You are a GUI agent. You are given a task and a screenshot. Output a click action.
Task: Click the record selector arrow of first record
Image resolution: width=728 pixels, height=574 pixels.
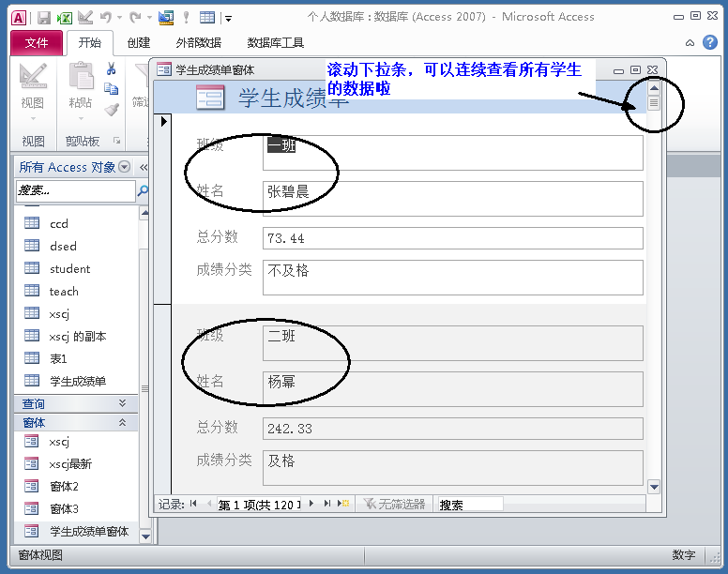163,122
